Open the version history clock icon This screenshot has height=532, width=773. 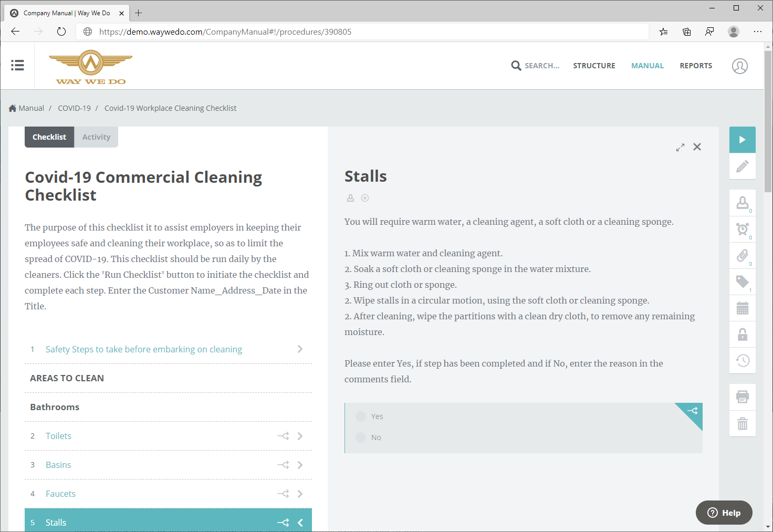pos(742,361)
